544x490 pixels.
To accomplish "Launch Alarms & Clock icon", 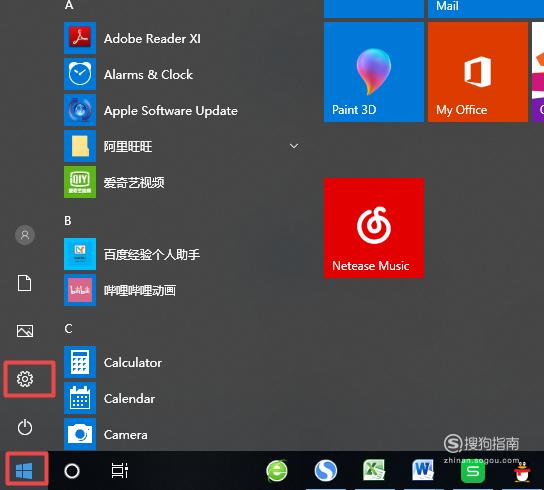I will (80, 74).
